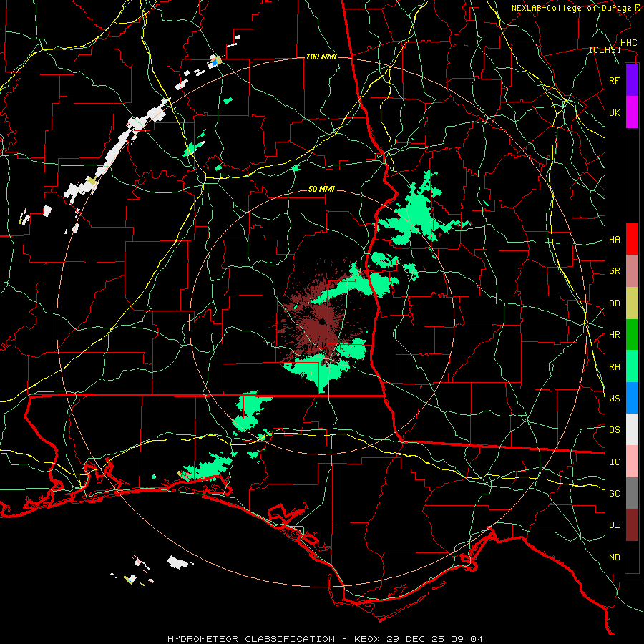The image size is (644, 644).
Task: Click the WS blue legend swatch
Action: pos(632,398)
